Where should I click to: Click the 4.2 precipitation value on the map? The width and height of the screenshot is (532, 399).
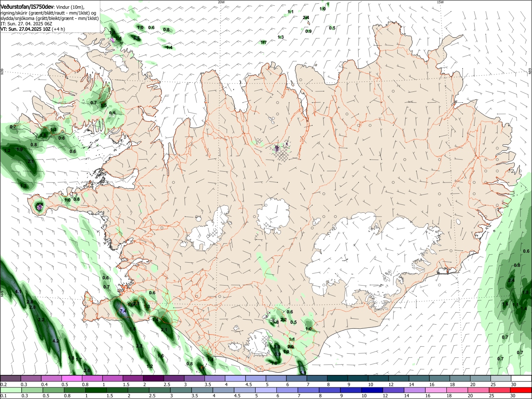(56, 341)
